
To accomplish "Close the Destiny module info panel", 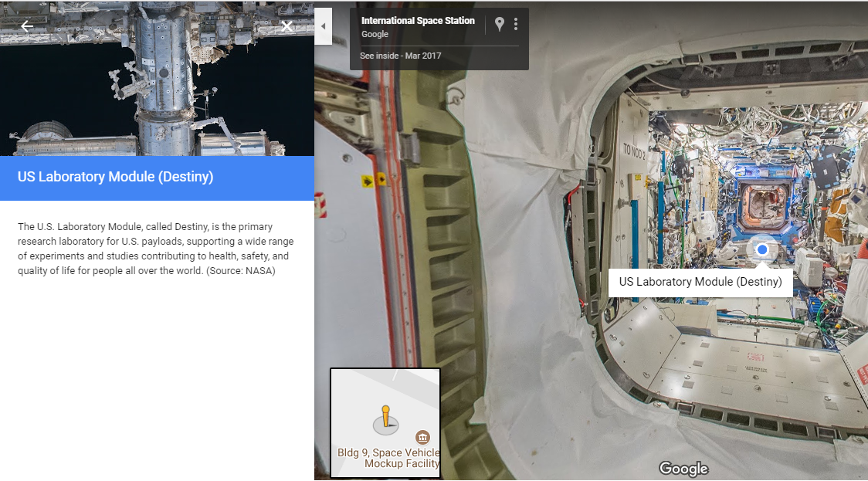I will point(287,26).
